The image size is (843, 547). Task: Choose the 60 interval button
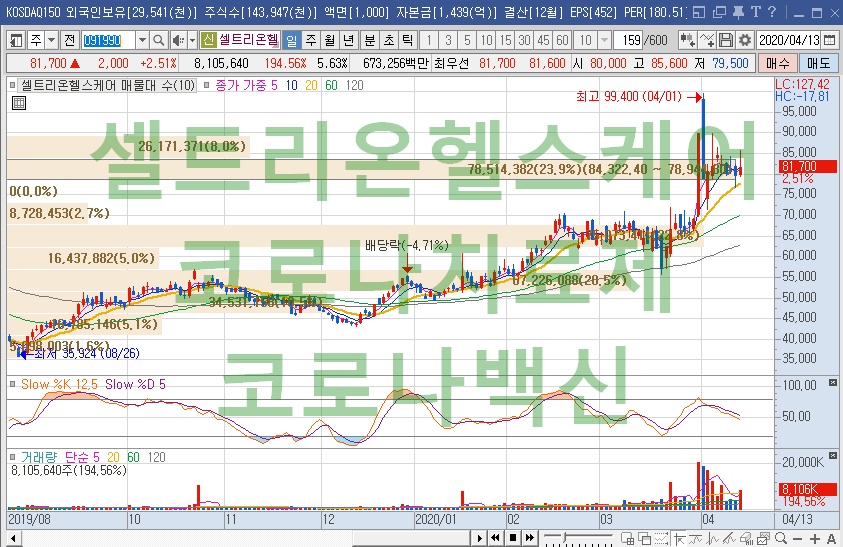click(562, 40)
